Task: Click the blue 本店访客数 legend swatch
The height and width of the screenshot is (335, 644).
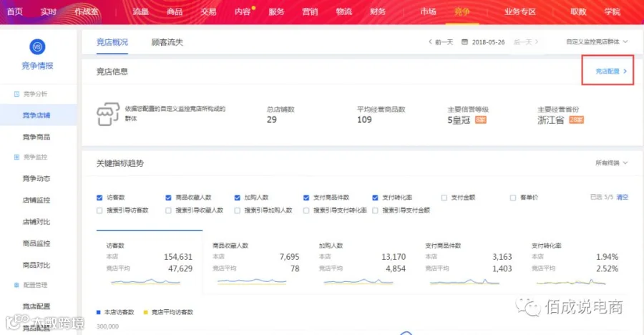Action: coord(99,312)
